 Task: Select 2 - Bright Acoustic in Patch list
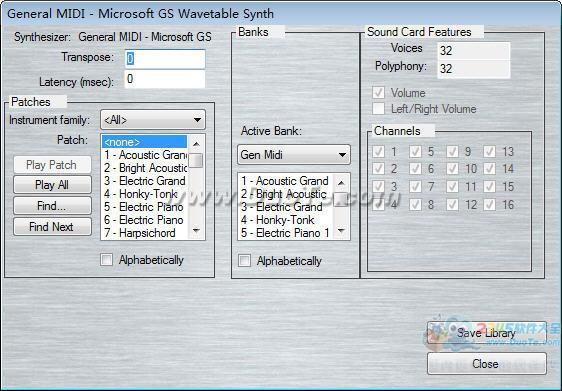[144, 168]
